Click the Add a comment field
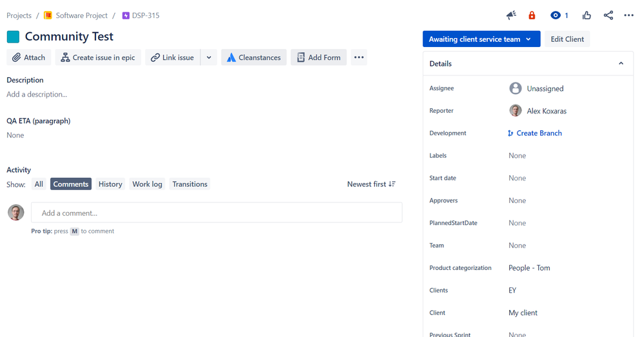Screen dimensions: 644x337 click(x=217, y=213)
